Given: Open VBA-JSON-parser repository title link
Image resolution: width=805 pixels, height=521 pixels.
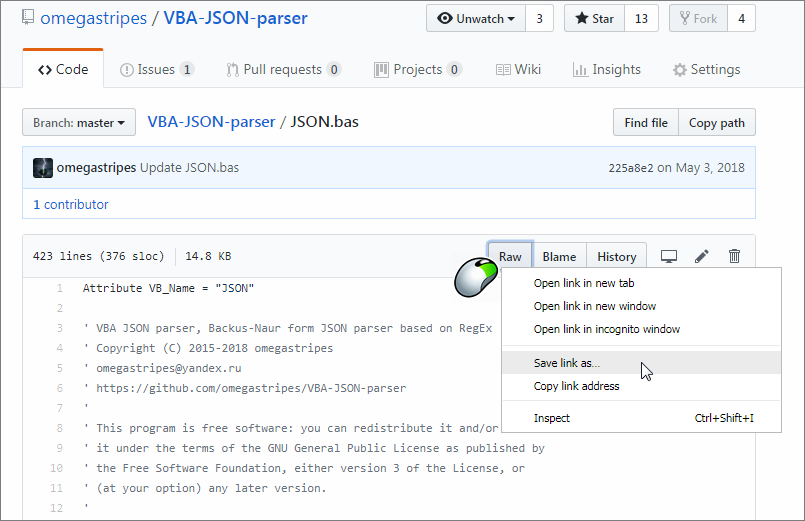Looking at the screenshot, I should [235, 18].
